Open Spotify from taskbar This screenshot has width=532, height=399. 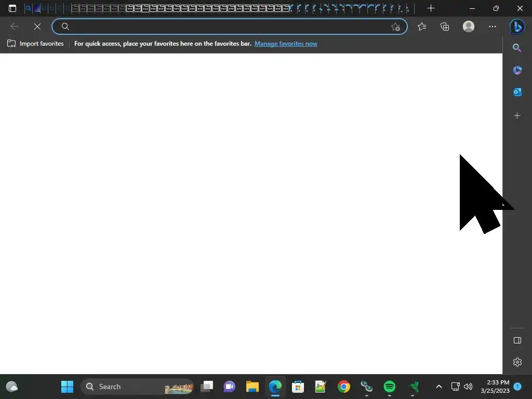(x=390, y=387)
